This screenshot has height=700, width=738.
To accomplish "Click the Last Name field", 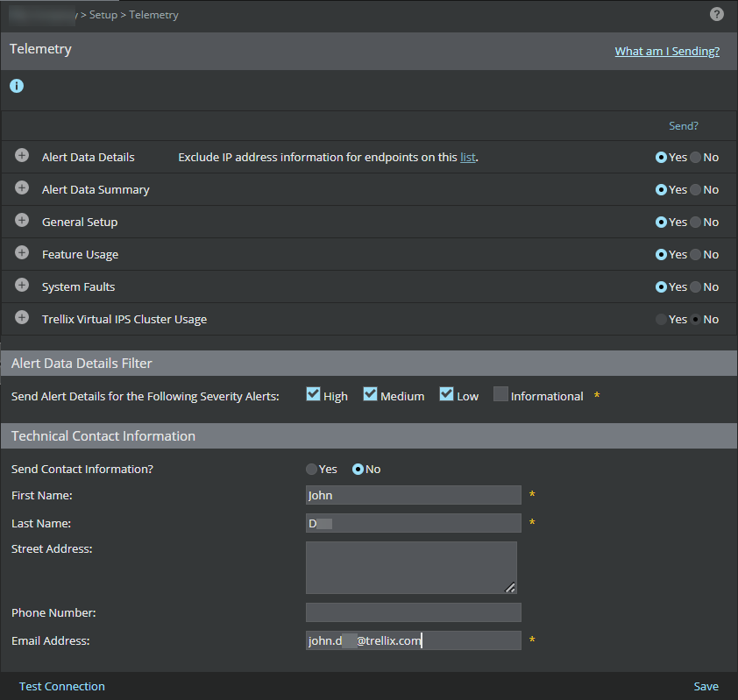I will pyautogui.click(x=413, y=523).
